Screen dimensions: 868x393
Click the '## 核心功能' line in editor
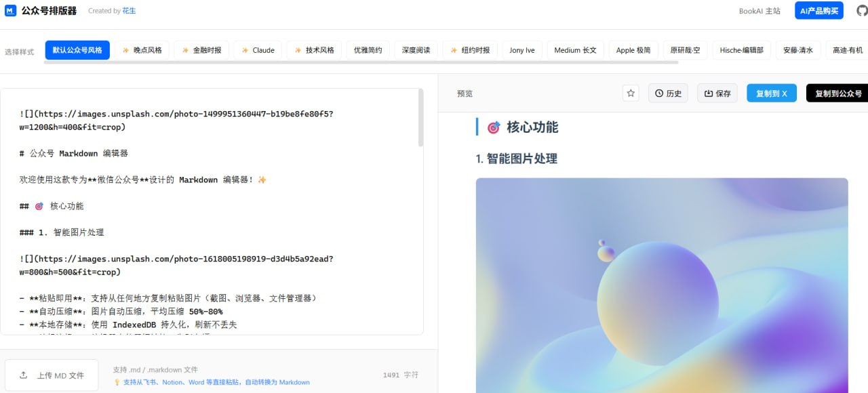[x=52, y=206]
